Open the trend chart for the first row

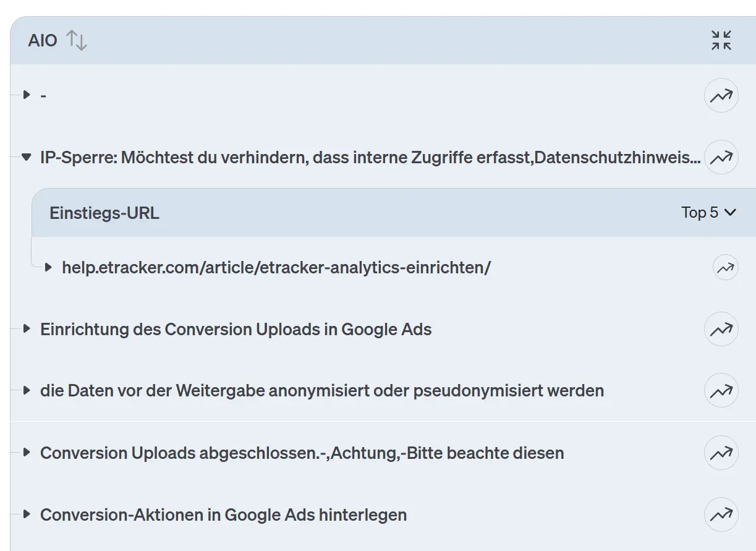(x=721, y=95)
